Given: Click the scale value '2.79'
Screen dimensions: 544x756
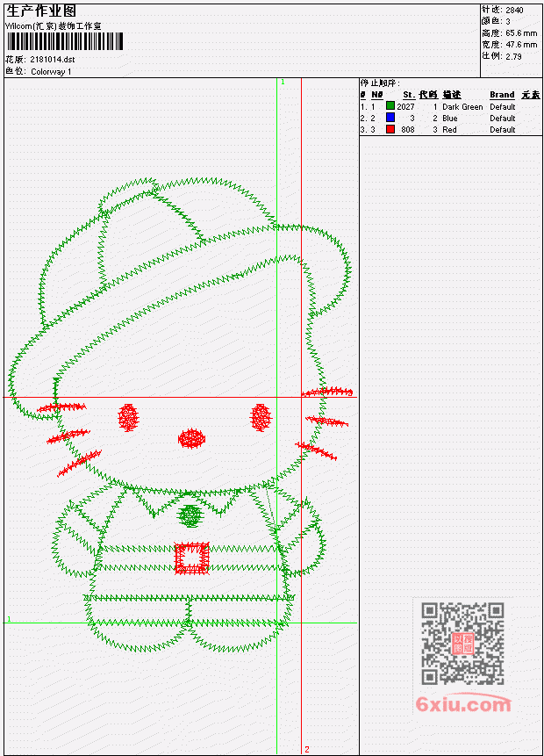Looking at the screenshot, I should (x=513, y=56).
